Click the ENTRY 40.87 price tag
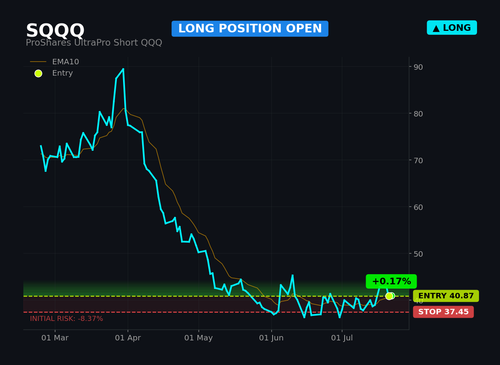The height and width of the screenshot is (365, 500). (x=446, y=296)
